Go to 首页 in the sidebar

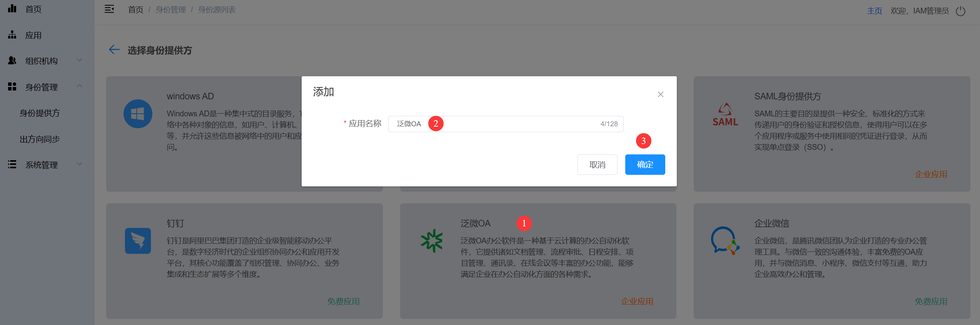click(x=33, y=9)
